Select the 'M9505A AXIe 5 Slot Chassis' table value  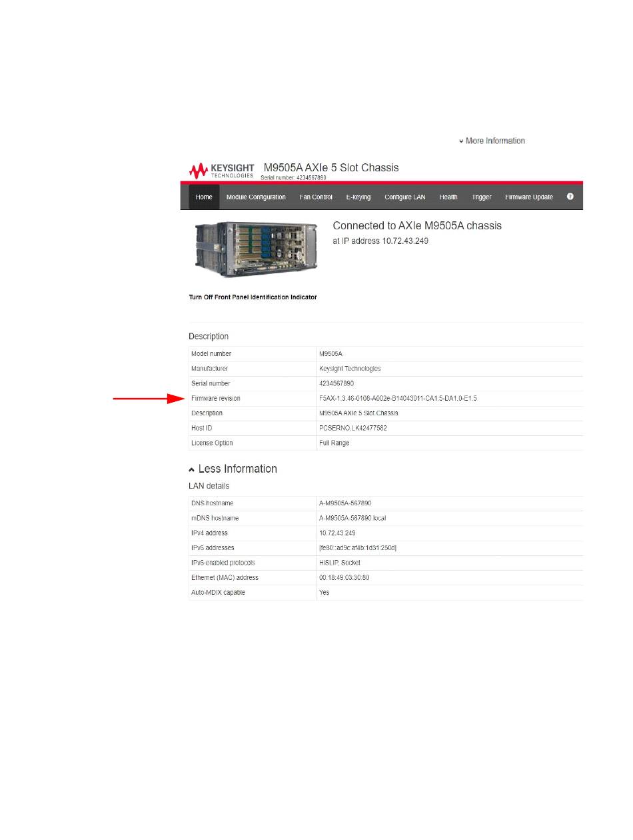[359, 413]
